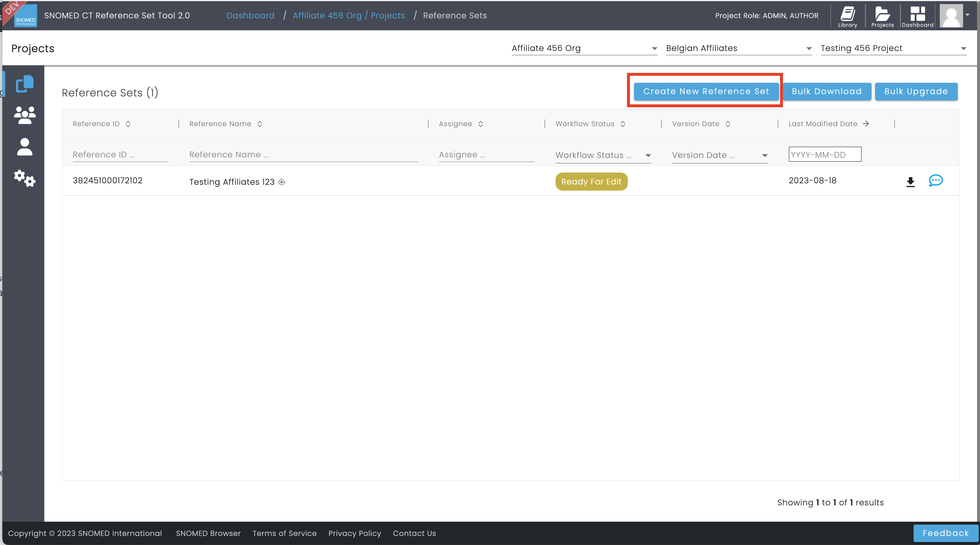This screenshot has height=545, width=980.
Task: Select the reference sets sidebar icon
Action: (25, 84)
